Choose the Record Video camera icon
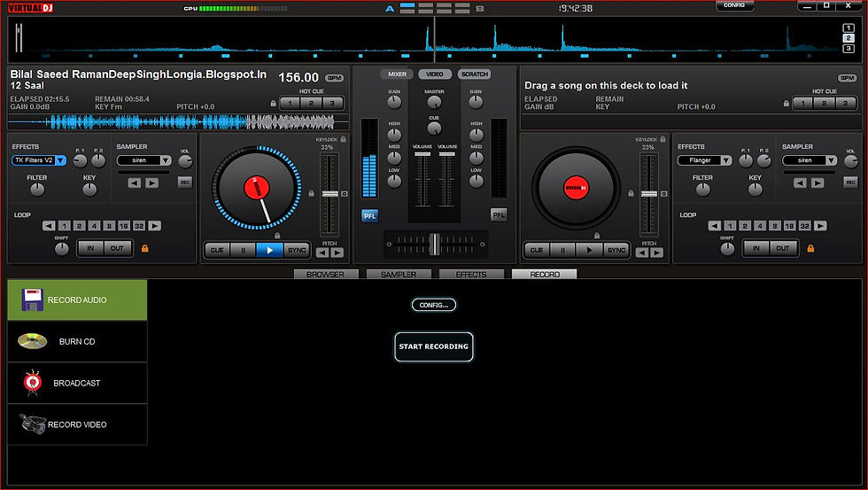868x490 pixels. coord(32,424)
